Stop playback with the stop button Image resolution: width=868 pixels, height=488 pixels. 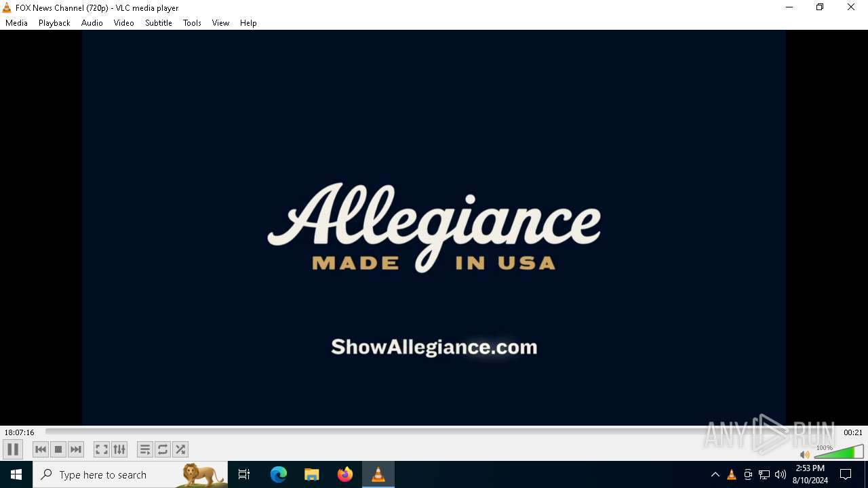[58, 449]
